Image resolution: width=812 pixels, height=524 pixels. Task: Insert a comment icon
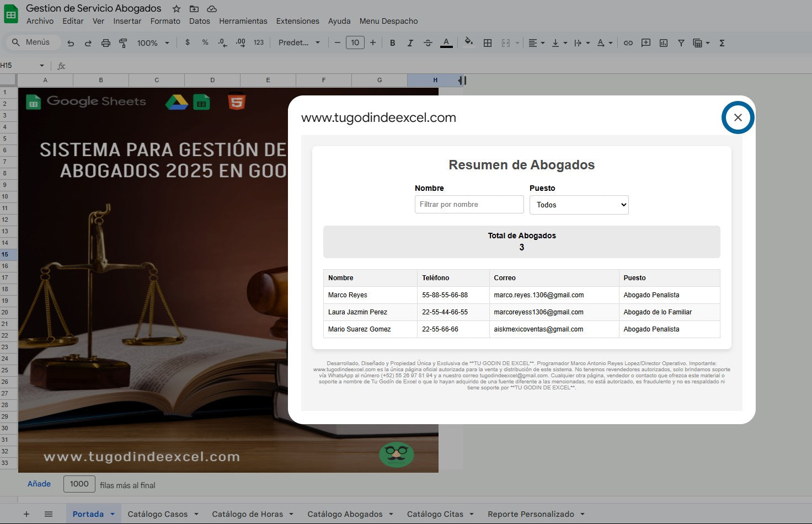point(646,43)
